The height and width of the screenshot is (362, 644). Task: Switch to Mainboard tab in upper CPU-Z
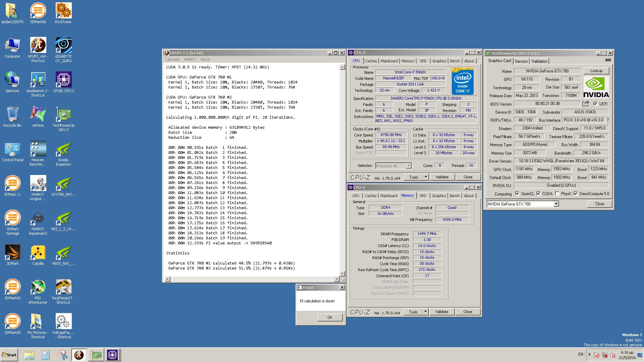pos(389,61)
